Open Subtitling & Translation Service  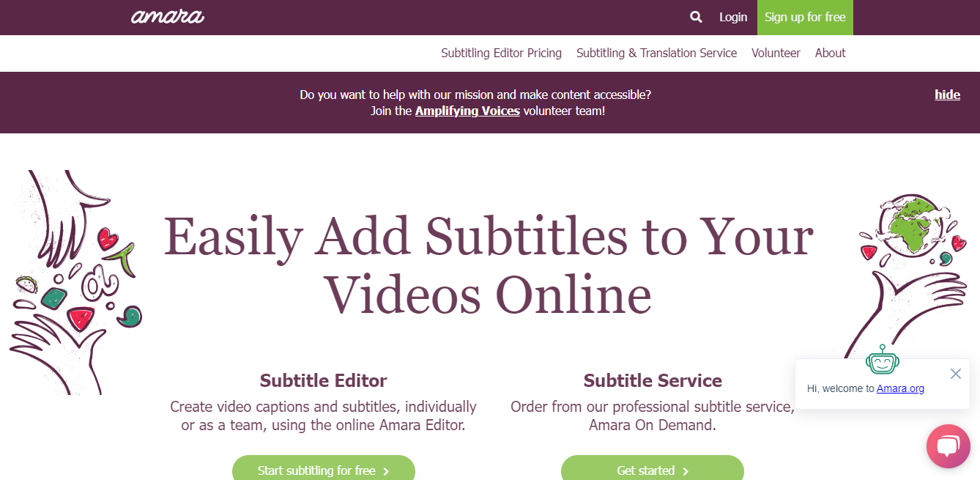click(x=656, y=53)
